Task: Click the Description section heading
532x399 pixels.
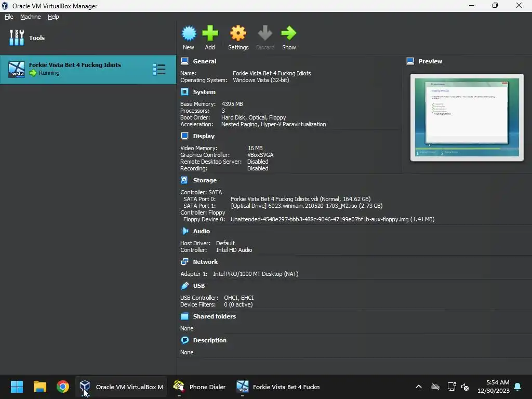Action: tap(210, 340)
